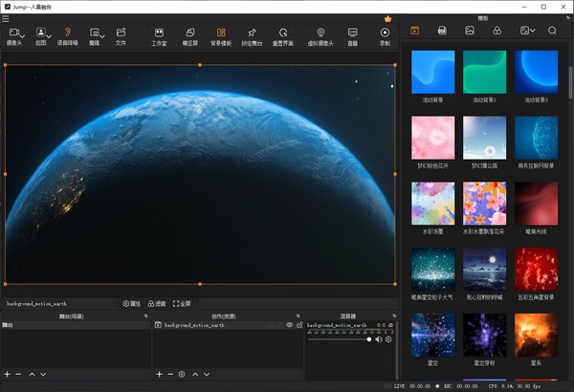
Task: Click the 全屏 fullscreen button
Action: tap(182, 303)
